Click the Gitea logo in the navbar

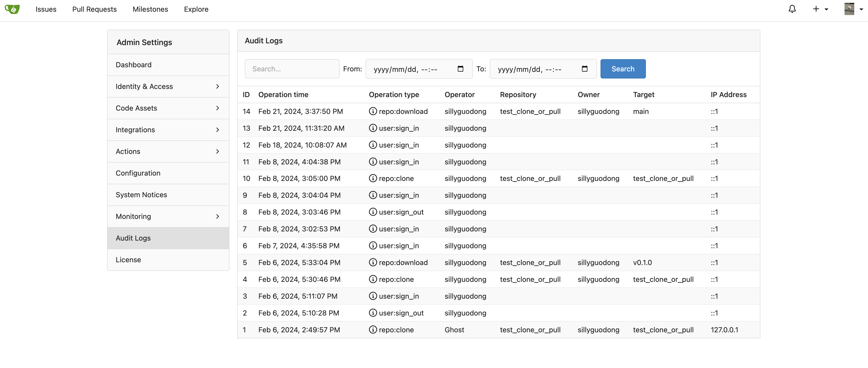point(12,9)
